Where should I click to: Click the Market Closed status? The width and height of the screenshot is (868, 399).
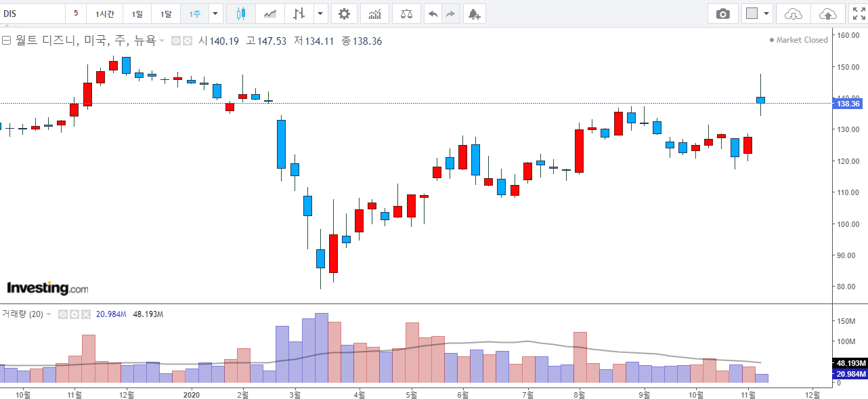point(799,40)
